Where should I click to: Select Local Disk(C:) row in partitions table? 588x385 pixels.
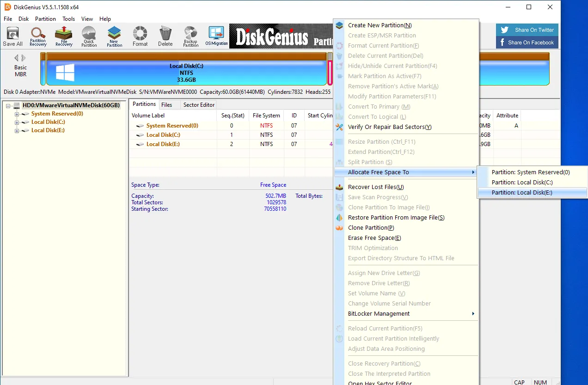point(231,135)
